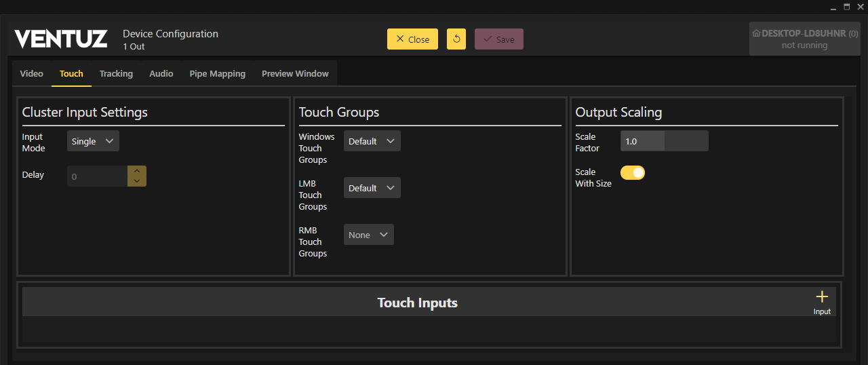The image size is (868, 365).
Task: Adjust the Scale Factor slider field
Action: pos(664,141)
